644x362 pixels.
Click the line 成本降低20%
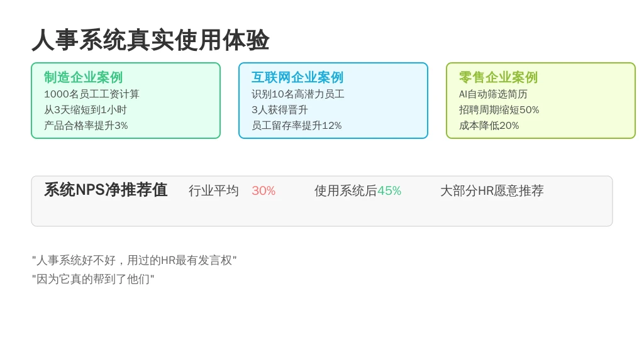(489, 126)
